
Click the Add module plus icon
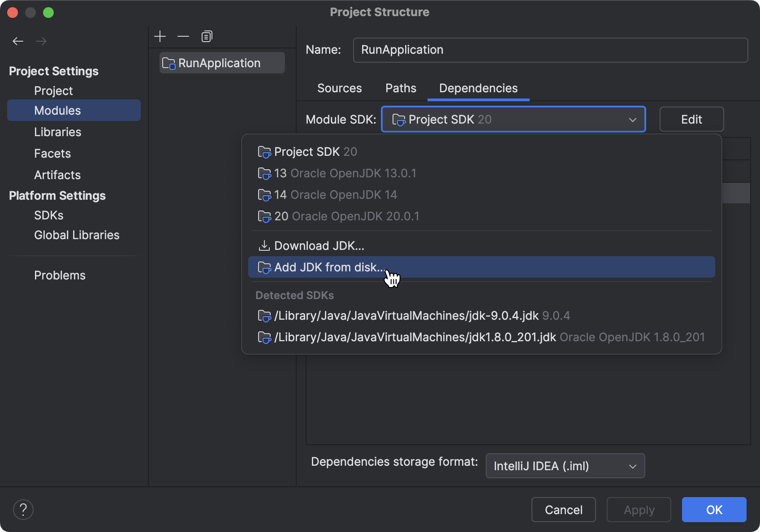pos(160,36)
